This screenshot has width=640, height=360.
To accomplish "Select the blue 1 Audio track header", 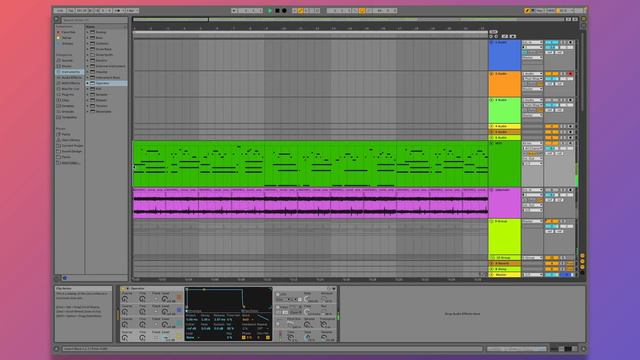I will point(504,55).
